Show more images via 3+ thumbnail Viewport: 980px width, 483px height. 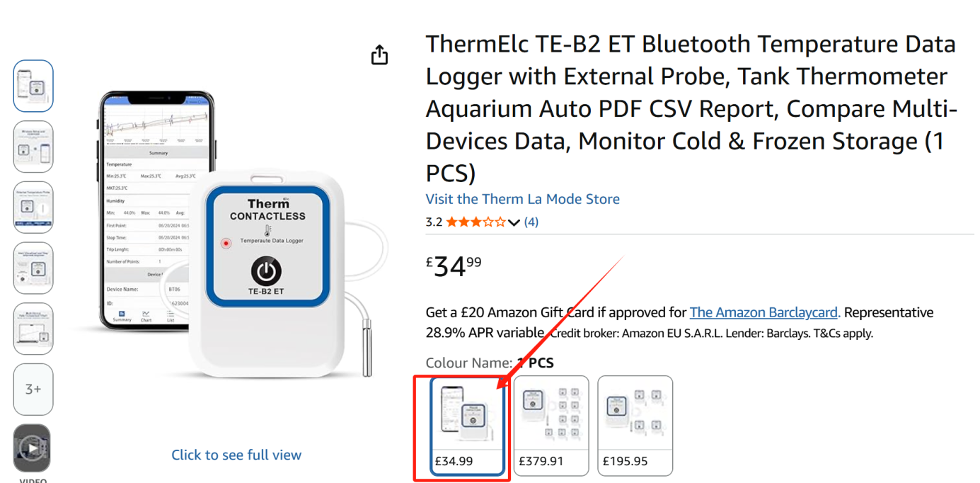click(x=33, y=389)
